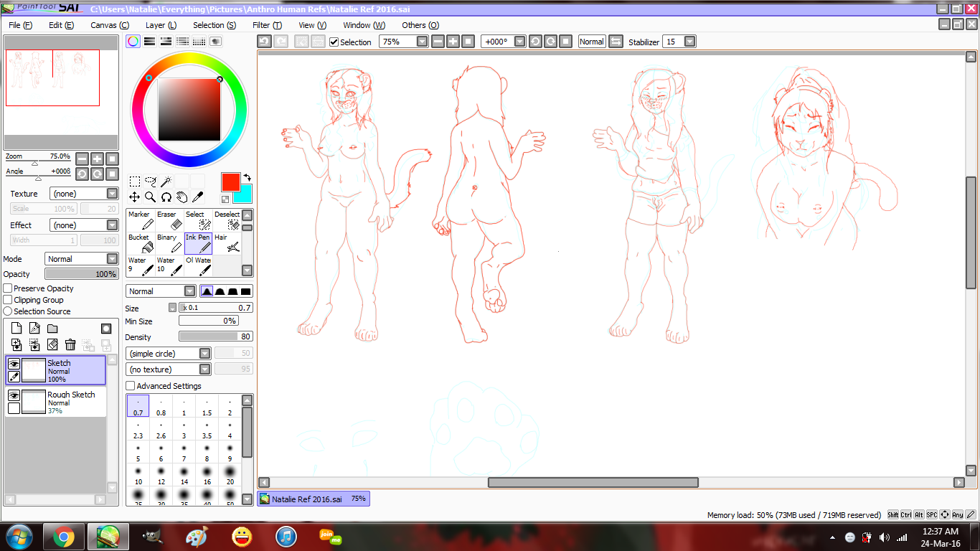This screenshot has width=980, height=551.
Task: Choose brush size preset 3.5
Action: click(x=207, y=430)
